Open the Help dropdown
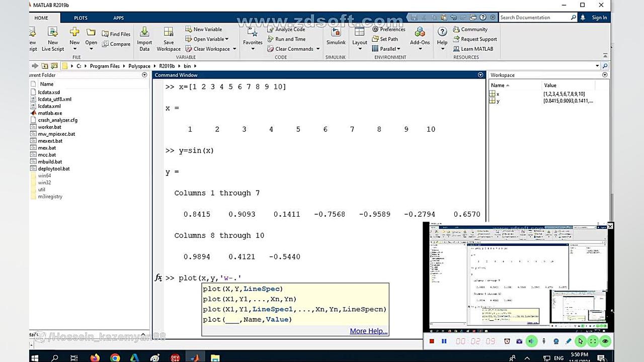 click(x=442, y=49)
